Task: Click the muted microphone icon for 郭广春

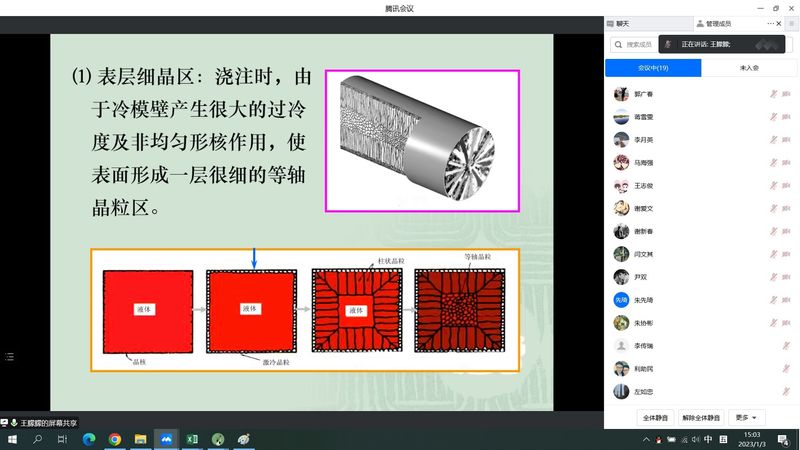Action: (773, 94)
